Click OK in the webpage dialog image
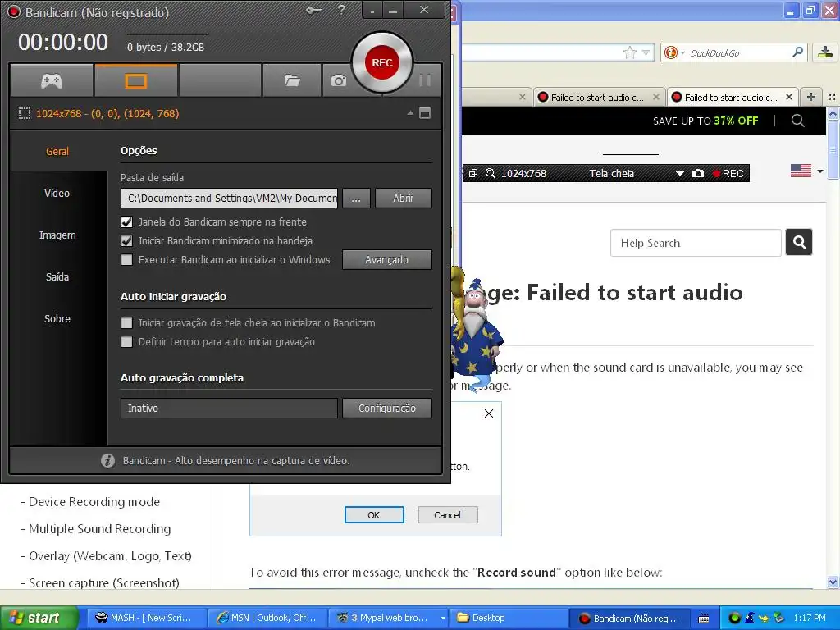Screen dimensions: 840x630 pos(374,515)
